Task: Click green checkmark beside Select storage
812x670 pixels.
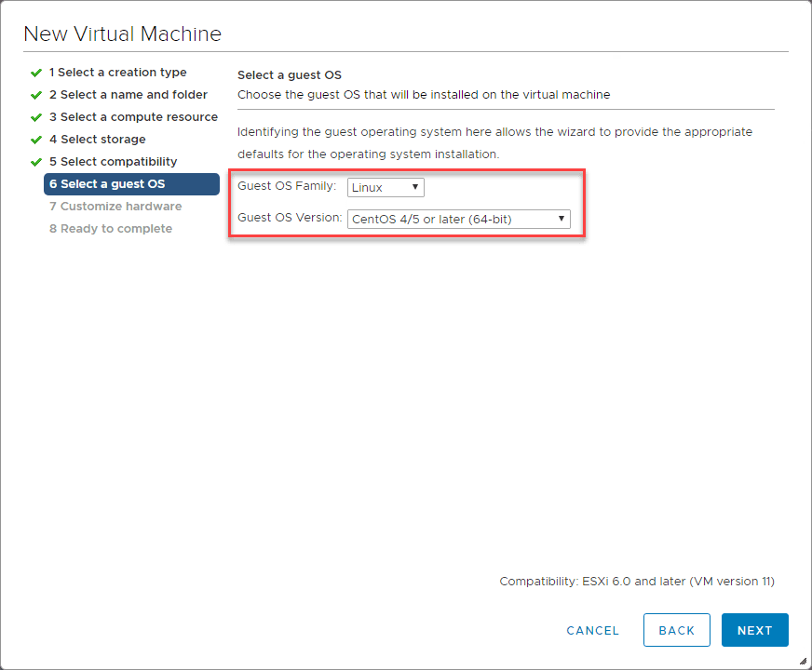Action: [35, 140]
